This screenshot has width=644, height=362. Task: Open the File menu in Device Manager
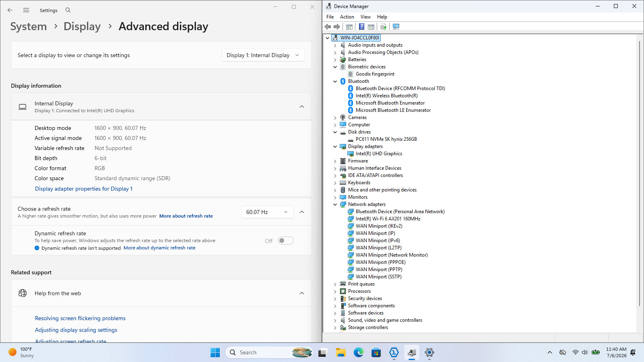pos(330,17)
